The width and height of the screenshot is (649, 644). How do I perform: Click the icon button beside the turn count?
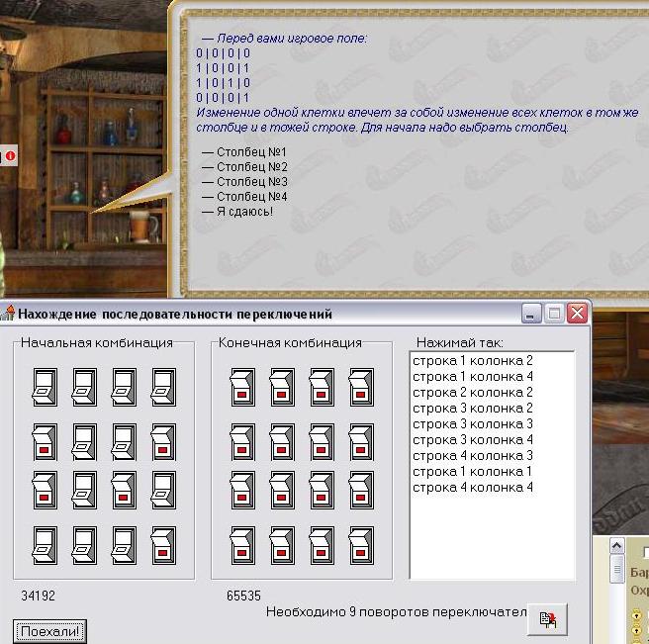547,619
